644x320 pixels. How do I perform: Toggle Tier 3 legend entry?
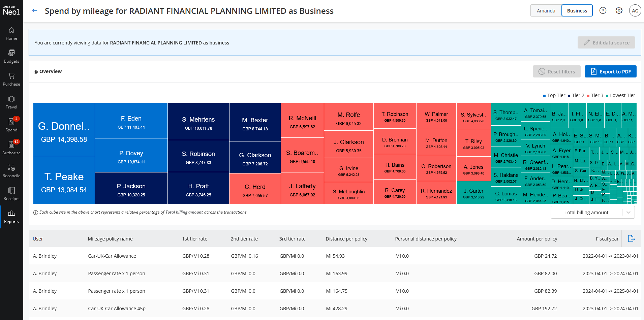595,95
